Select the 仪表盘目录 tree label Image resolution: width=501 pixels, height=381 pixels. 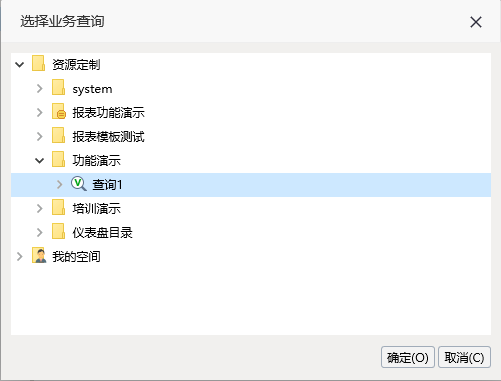103,232
